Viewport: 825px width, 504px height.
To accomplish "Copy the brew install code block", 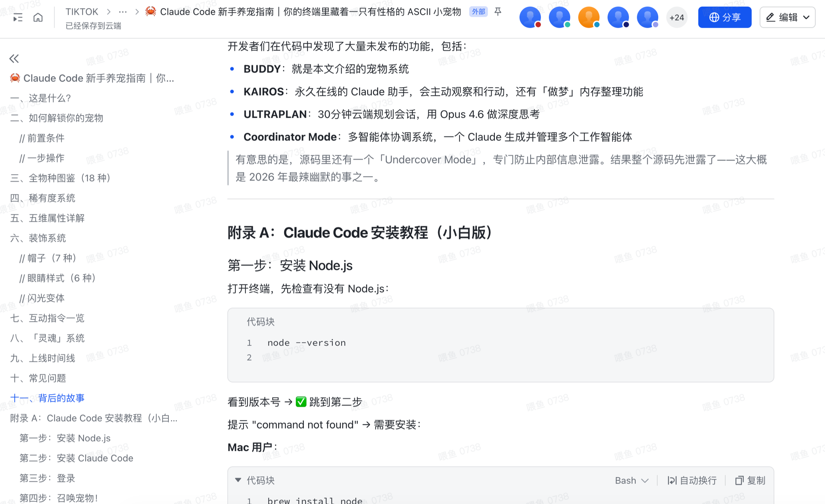I will (750, 480).
